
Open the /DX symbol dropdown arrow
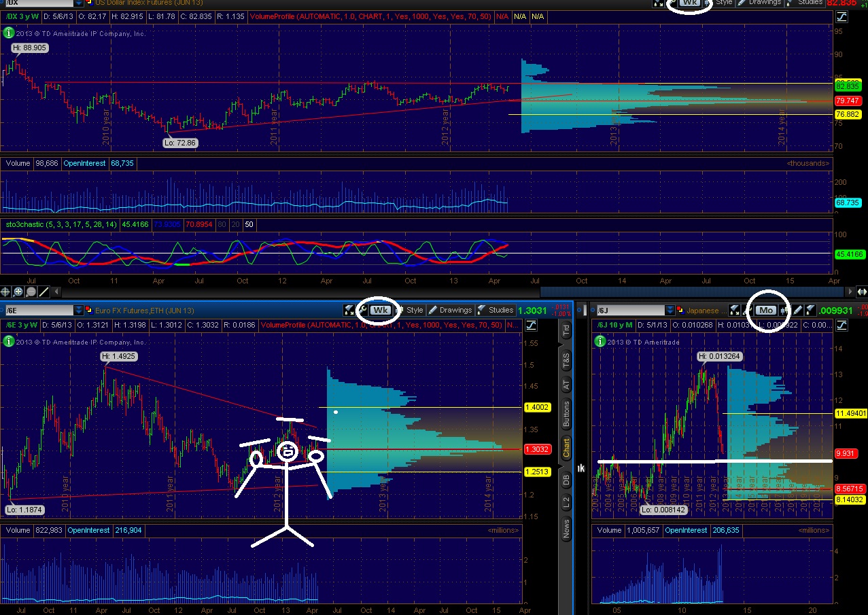[x=80, y=3]
